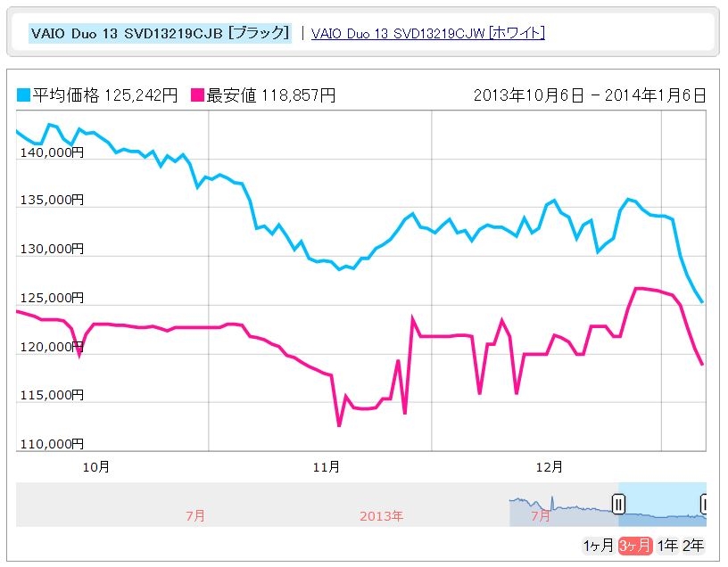Viewport: 728px width, 567px height.
Task: Click the left range slider handle
Action: [617, 505]
